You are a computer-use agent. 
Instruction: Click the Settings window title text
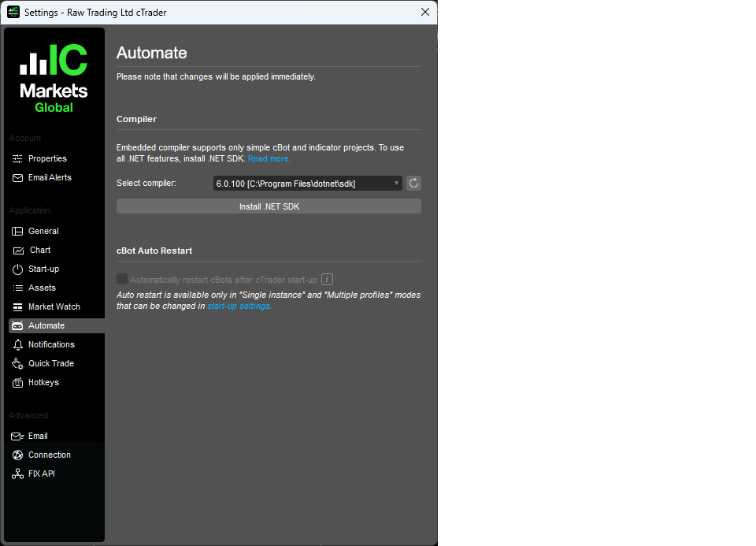click(95, 13)
